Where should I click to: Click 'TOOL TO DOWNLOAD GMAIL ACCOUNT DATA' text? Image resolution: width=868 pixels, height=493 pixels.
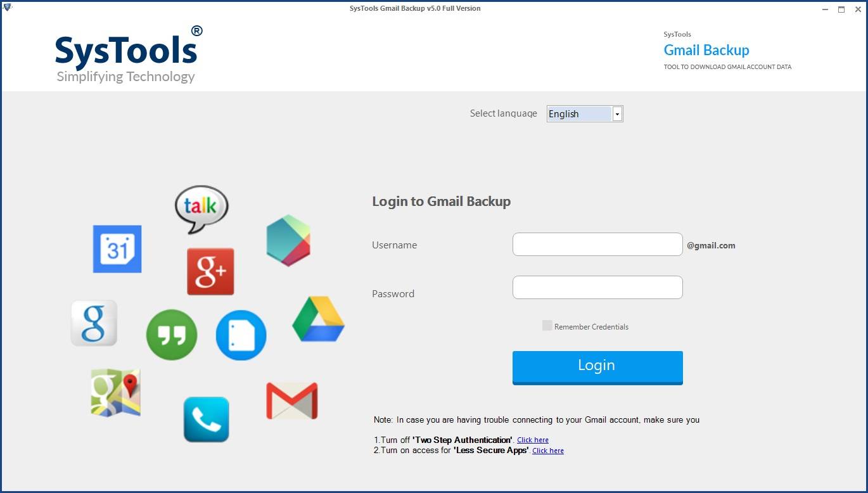pyautogui.click(x=727, y=67)
